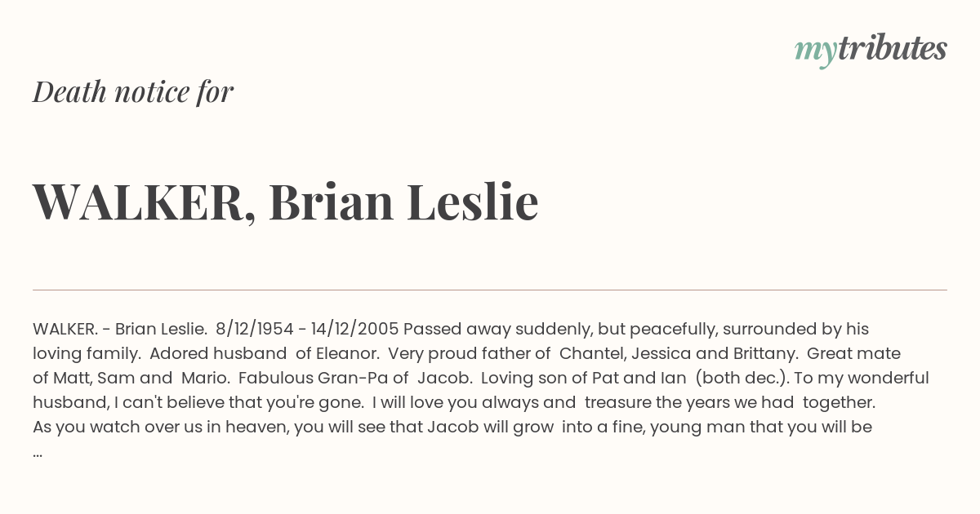Image resolution: width=980 pixels, height=514 pixels.
Task: Click the mytributes logo
Action: coord(871,49)
